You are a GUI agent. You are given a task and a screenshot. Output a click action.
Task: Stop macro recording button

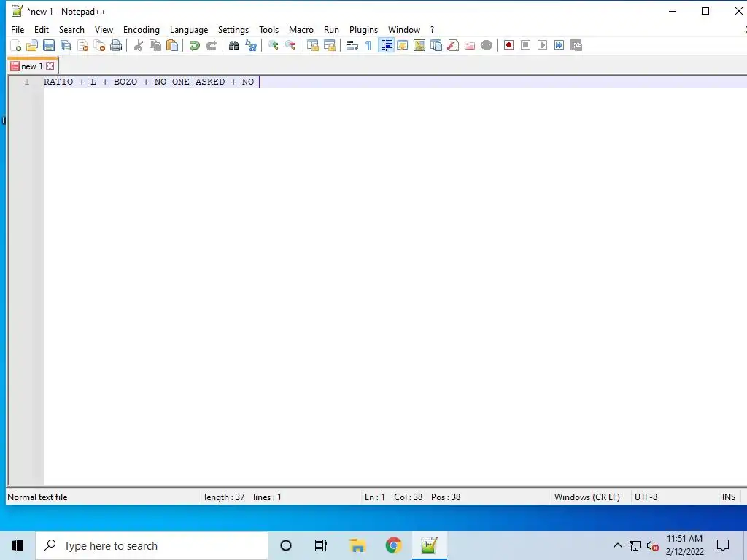(x=525, y=45)
